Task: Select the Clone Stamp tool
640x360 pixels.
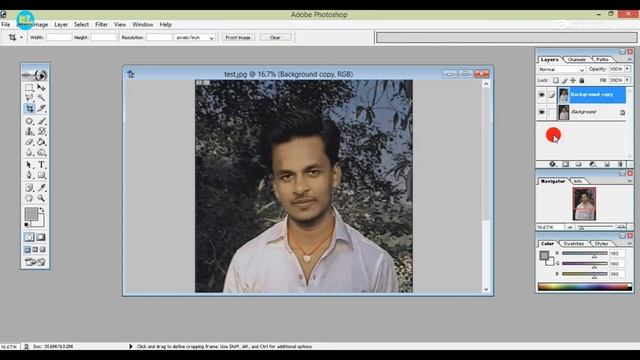Action: click(29, 131)
